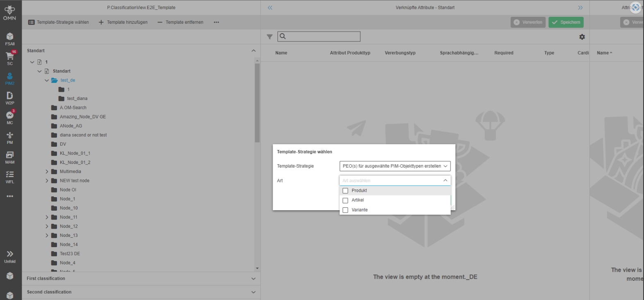Open the Template-Strategie dropdown

pyautogui.click(x=395, y=166)
